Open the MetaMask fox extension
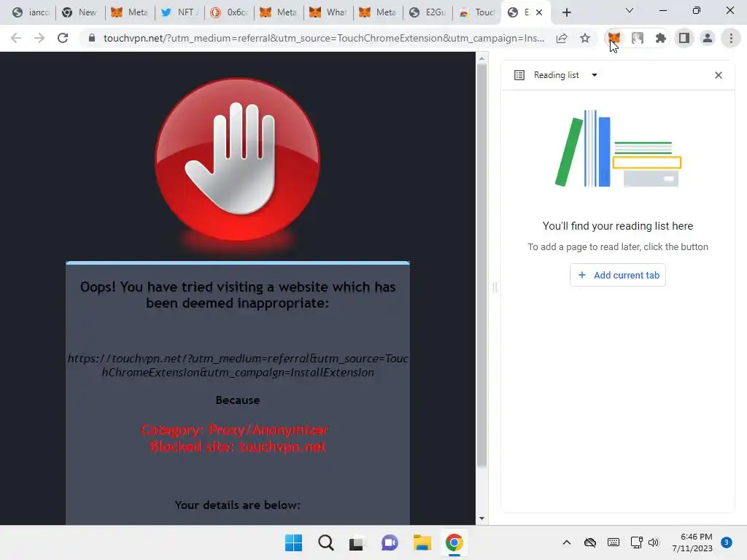 pyautogui.click(x=614, y=38)
